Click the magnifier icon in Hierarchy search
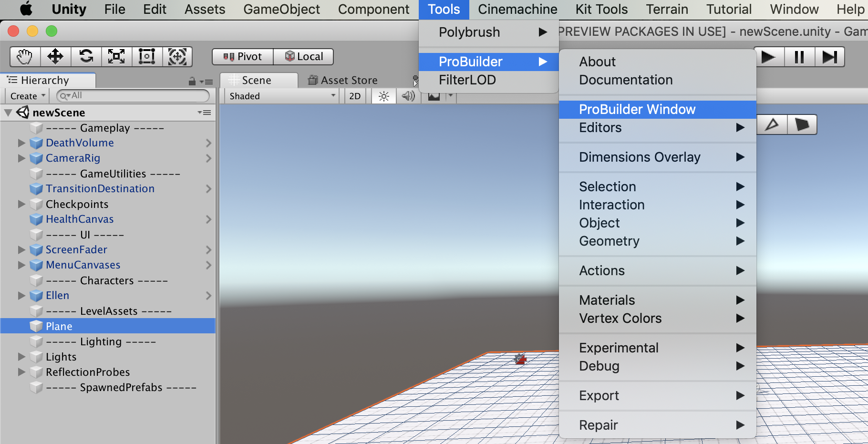 (x=64, y=96)
